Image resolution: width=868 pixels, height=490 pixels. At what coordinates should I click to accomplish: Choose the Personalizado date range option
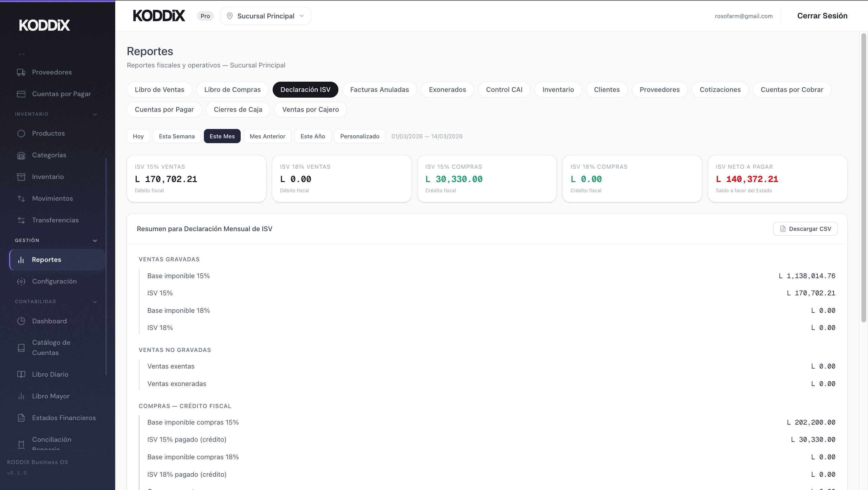359,136
